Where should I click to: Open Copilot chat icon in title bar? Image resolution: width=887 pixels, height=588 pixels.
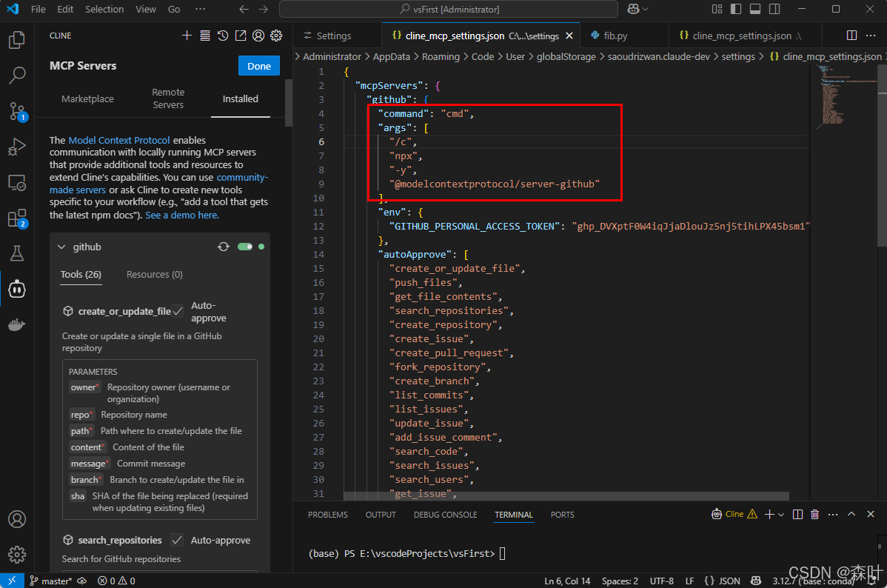633,9
